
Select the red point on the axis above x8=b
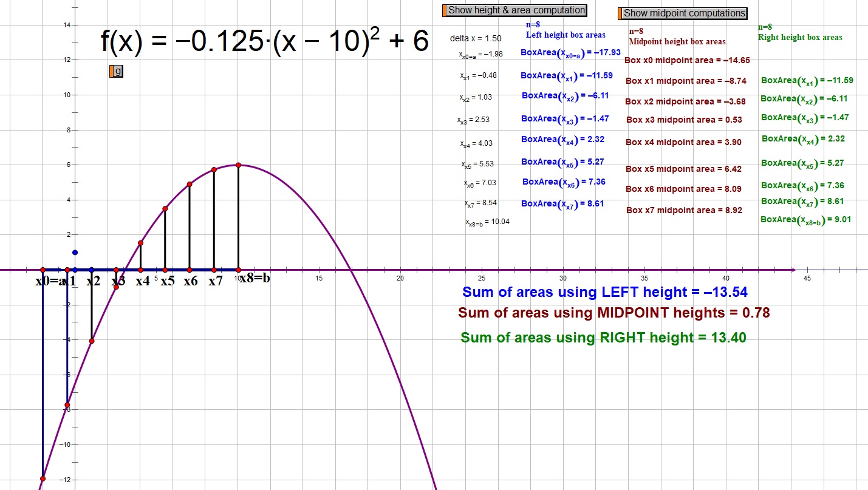(x=238, y=270)
